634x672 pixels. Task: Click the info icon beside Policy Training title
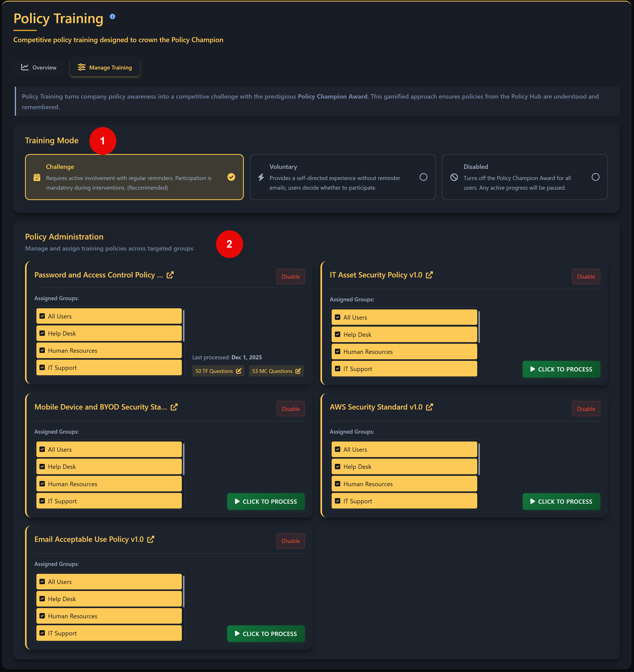pos(113,16)
